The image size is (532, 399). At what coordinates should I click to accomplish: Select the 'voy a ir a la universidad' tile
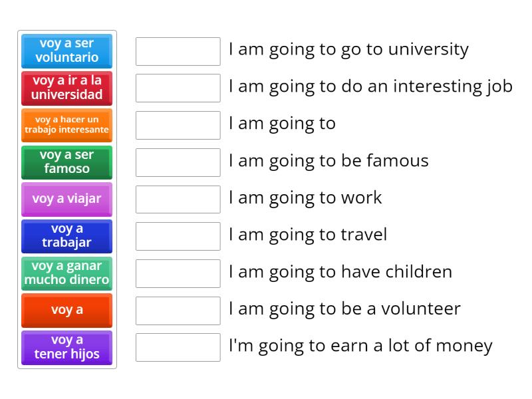66,88
